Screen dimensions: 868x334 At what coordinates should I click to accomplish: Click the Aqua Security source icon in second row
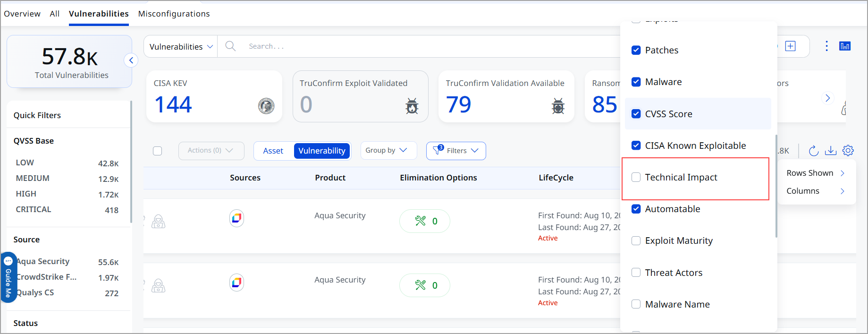tap(236, 283)
